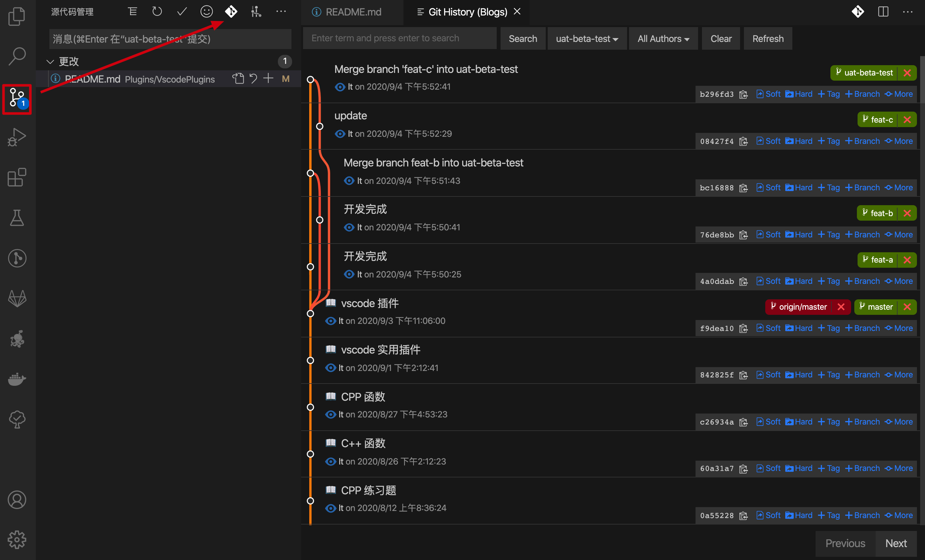
Task: Create Branch from commit 4a0ddab
Action: click(862, 281)
